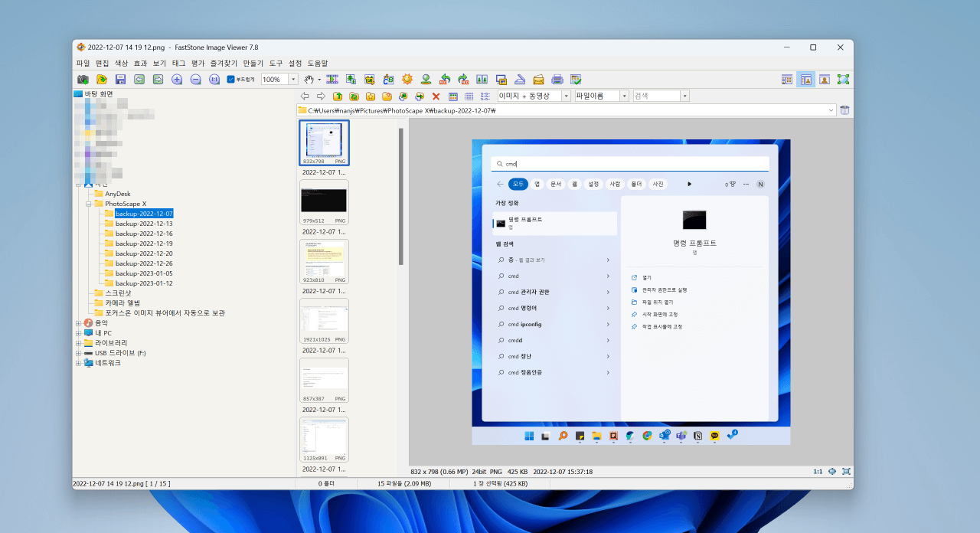Open the 효과 menu
This screenshot has width=980, height=533.
(x=140, y=63)
